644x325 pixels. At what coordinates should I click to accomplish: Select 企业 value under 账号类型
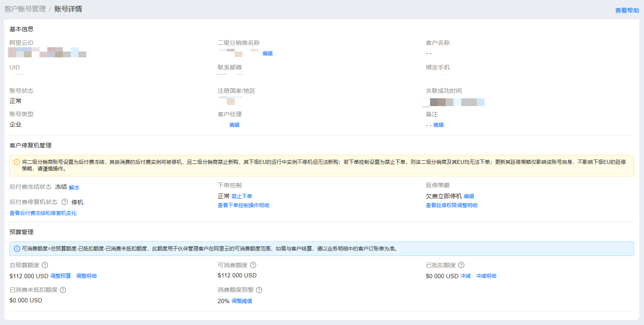16,124
